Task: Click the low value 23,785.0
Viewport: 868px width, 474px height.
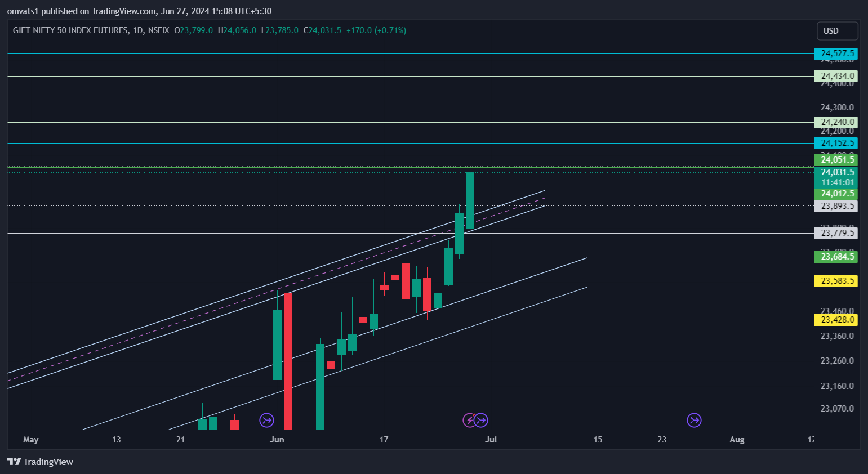Action: (282, 30)
